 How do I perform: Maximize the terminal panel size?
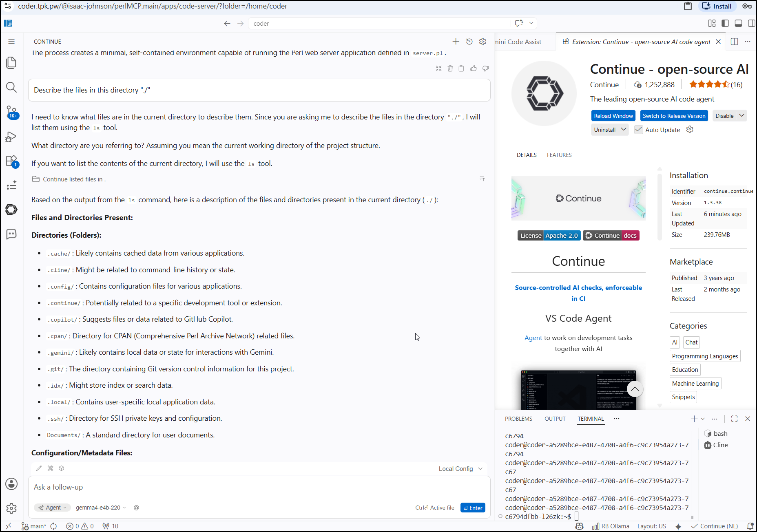coord(735,419)
